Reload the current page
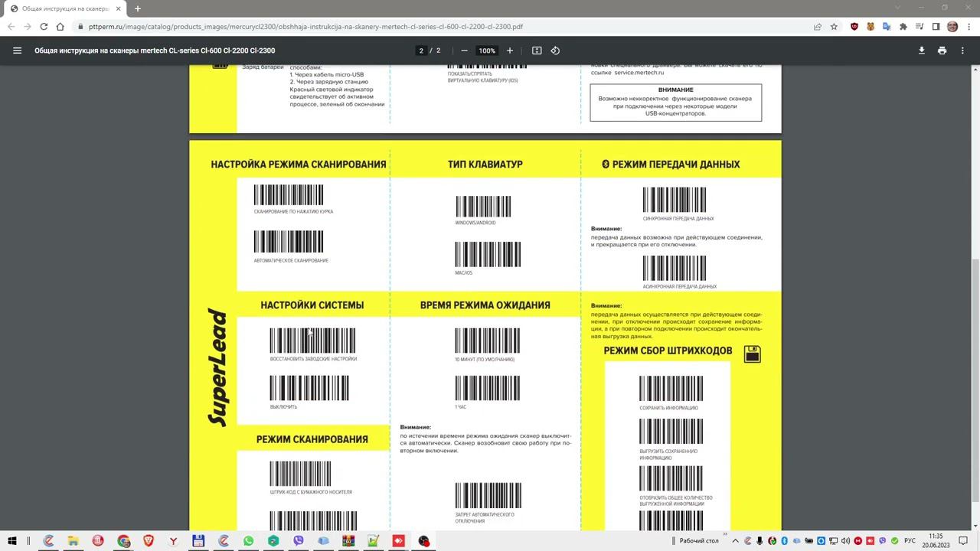The height and width of the screenshot is (551, 980). coord(44,26)
